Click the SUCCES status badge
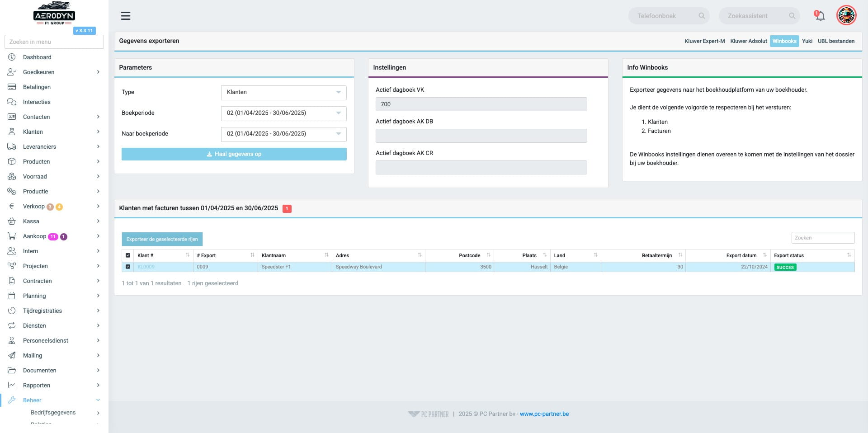Image resolution: width=868 pixels, height=433 pixels. tap(785, 267)
